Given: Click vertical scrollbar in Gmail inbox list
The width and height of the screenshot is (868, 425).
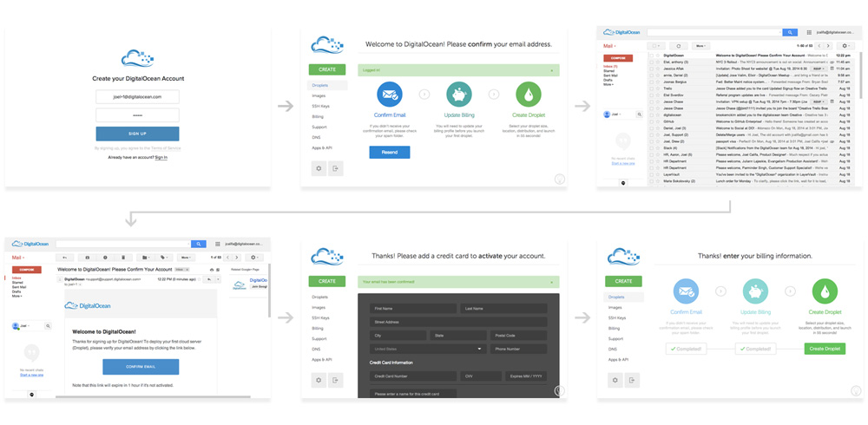Looking at the screenshot, I should 861,75.
